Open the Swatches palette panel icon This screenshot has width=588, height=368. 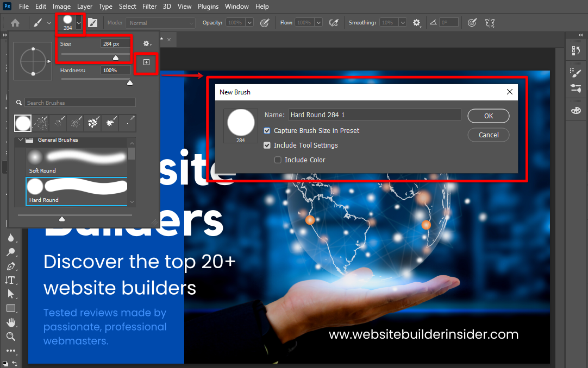click(576, 110)
